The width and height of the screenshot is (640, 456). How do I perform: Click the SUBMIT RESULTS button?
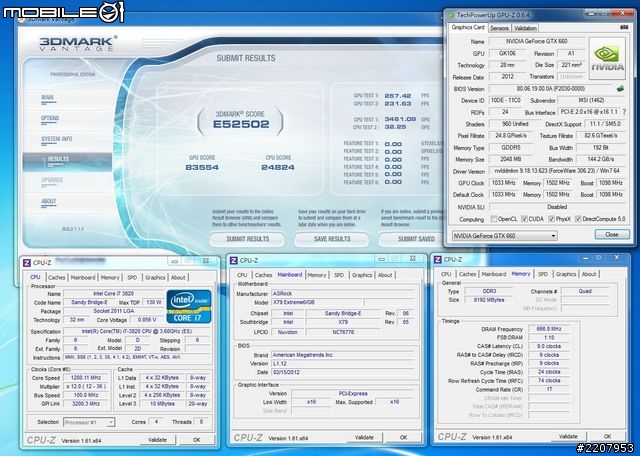pyautogui.click(x=247, y=239)
